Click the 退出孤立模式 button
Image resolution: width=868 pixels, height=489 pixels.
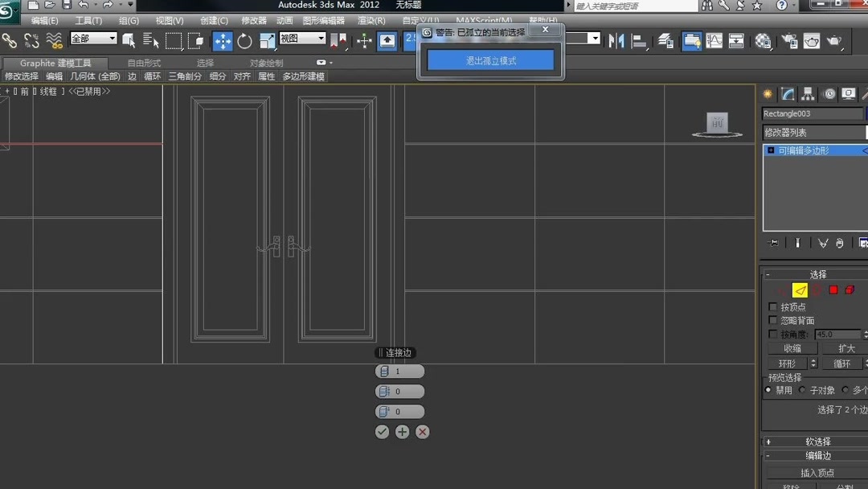pyautogui.click(x=489, y=60)
